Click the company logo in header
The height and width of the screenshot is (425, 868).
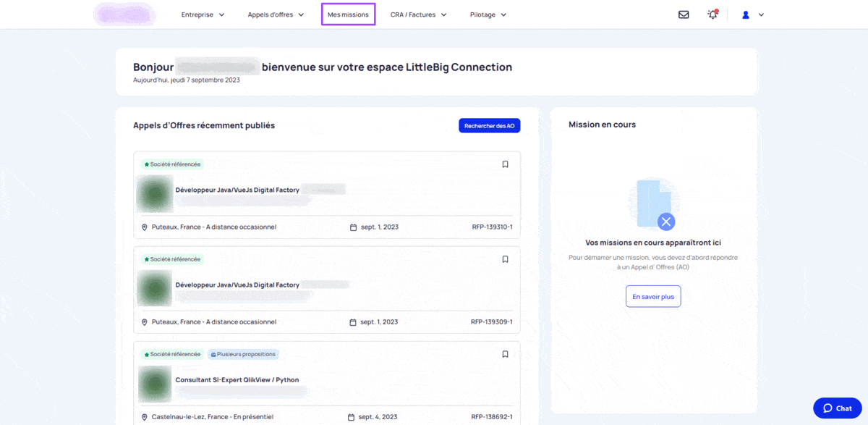[x=124, y=14]
